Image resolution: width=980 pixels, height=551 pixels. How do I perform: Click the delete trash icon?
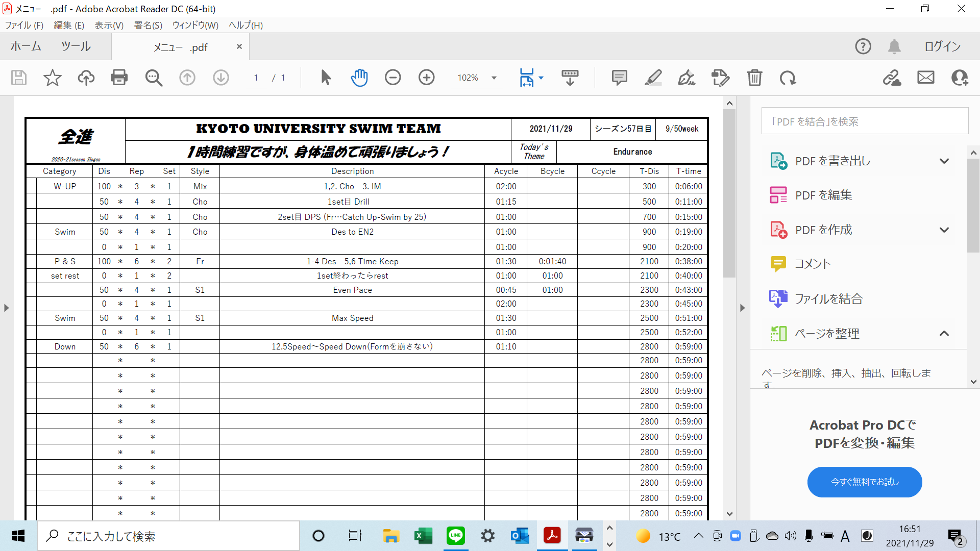tap(754, 78)
